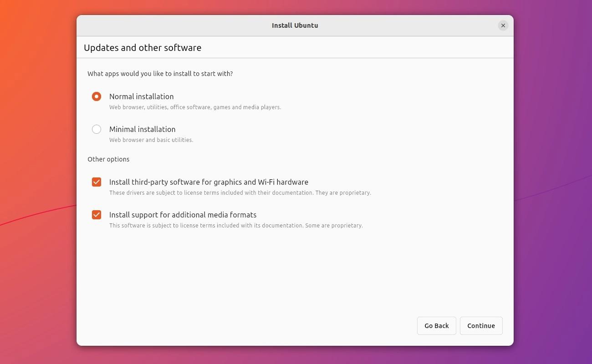Click 'These drivers are subject to license' text
The height and width of the screenshot is (364, 592).
click(240, 193)
